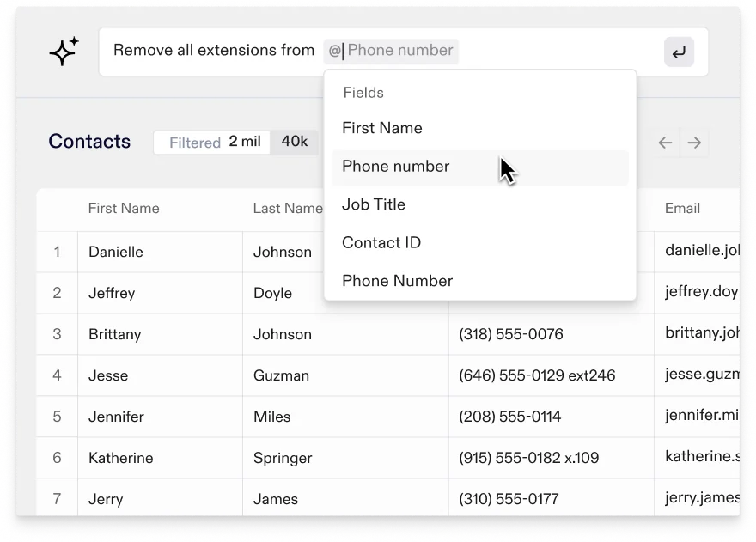Pick Job Title in the fields list

coord(374,204)
